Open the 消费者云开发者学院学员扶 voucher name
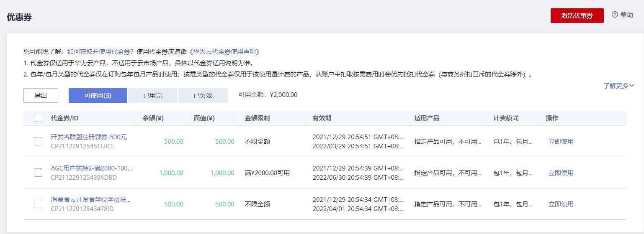 (91, 200)
